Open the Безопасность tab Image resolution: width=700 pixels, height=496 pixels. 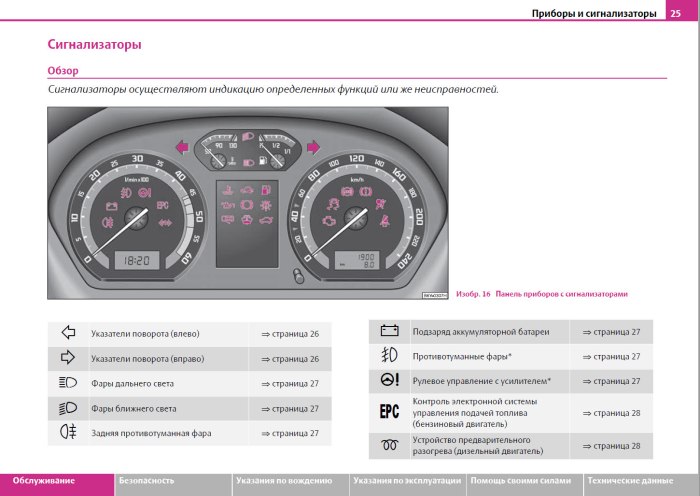[x=173, y=484]
